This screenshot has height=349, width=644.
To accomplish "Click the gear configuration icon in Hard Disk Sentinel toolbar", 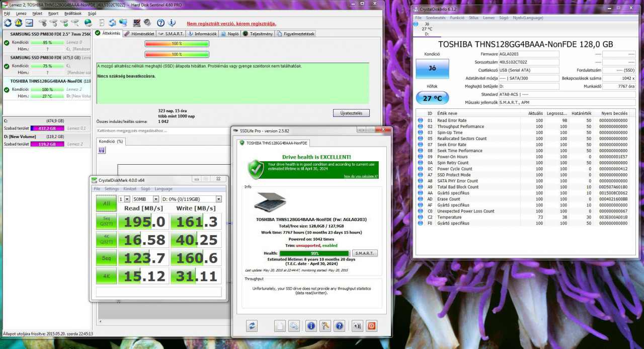I will pos(147,23).
